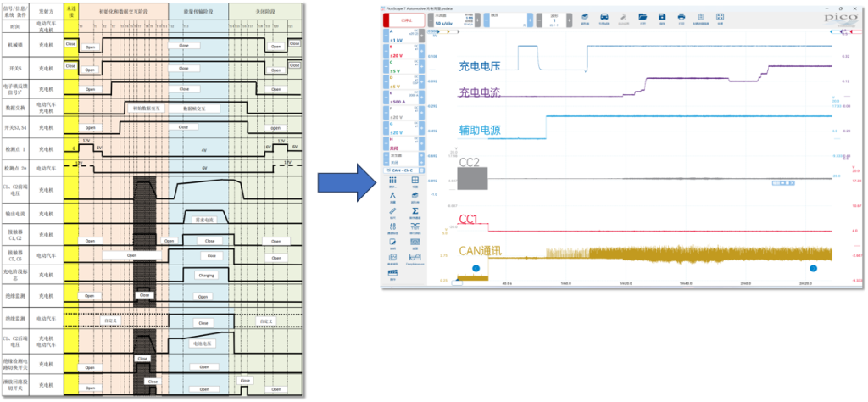Select the CAN - Ch C decoder label
The image size is (868, 402).
pyautogui.click(x=404, y=170)
